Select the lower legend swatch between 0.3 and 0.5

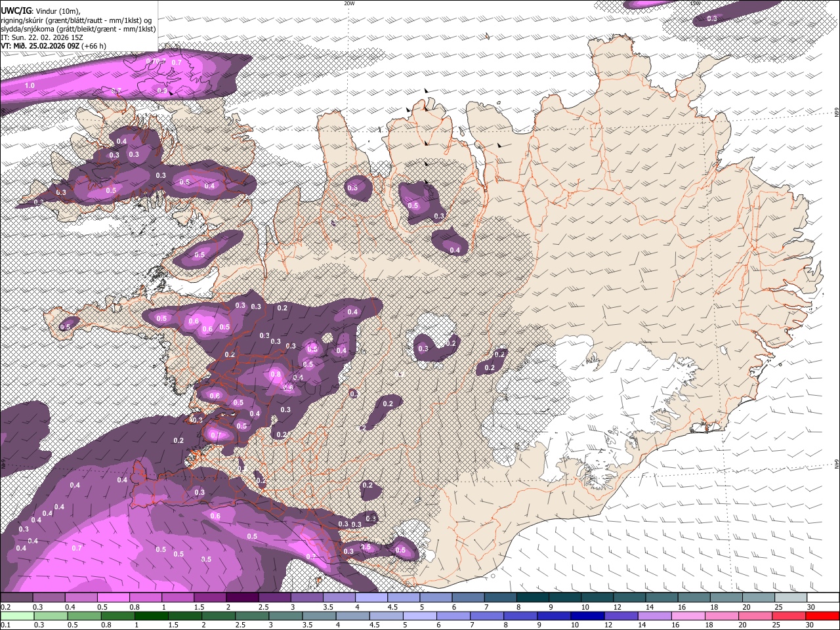[51, 616]
